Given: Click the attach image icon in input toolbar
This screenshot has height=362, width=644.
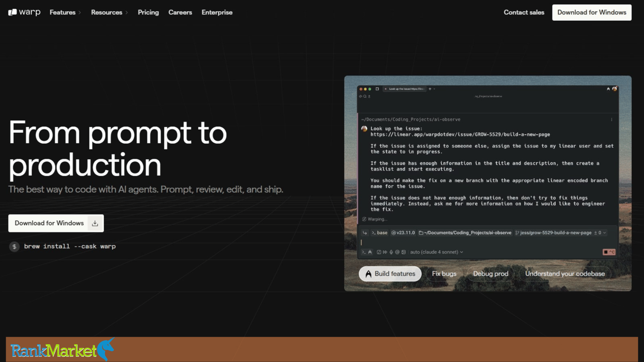Looking at the screenshot, I should [x=403, y=252].
